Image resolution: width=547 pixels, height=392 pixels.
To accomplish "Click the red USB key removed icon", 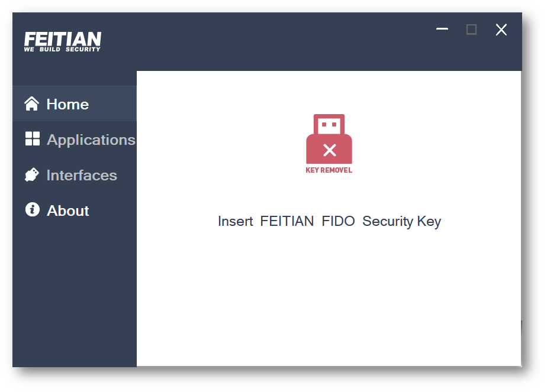I will [329, 139].
